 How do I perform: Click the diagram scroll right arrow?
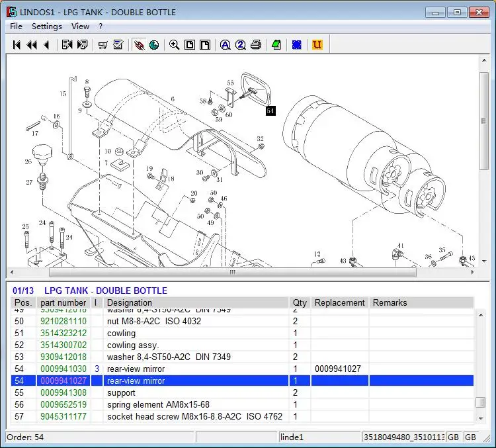click(472, 272)
